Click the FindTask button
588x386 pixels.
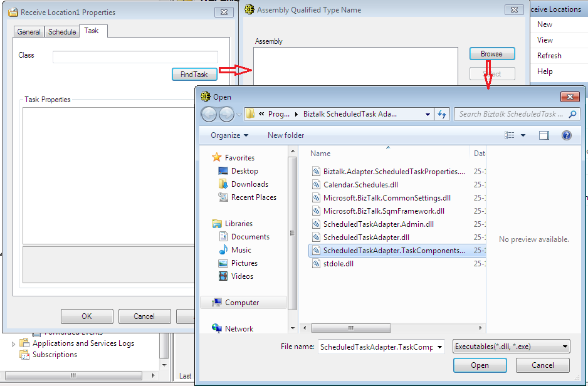[194, 74]
